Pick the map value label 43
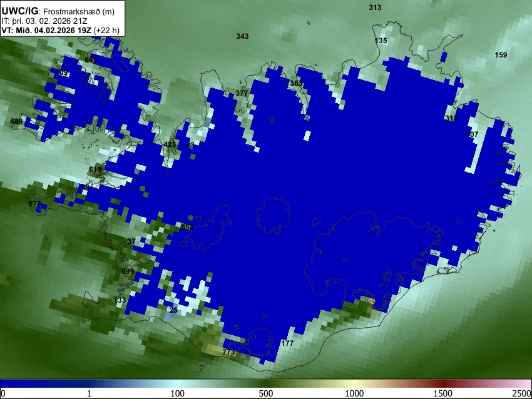This screenshot has width=532, height=399. 190,145
